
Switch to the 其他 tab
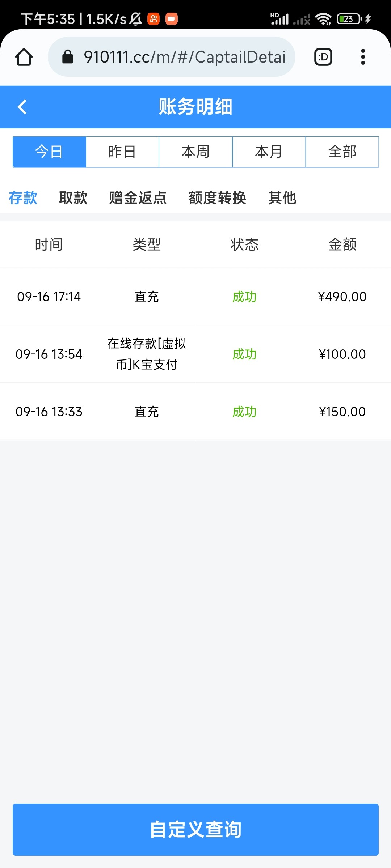[282, 198]
